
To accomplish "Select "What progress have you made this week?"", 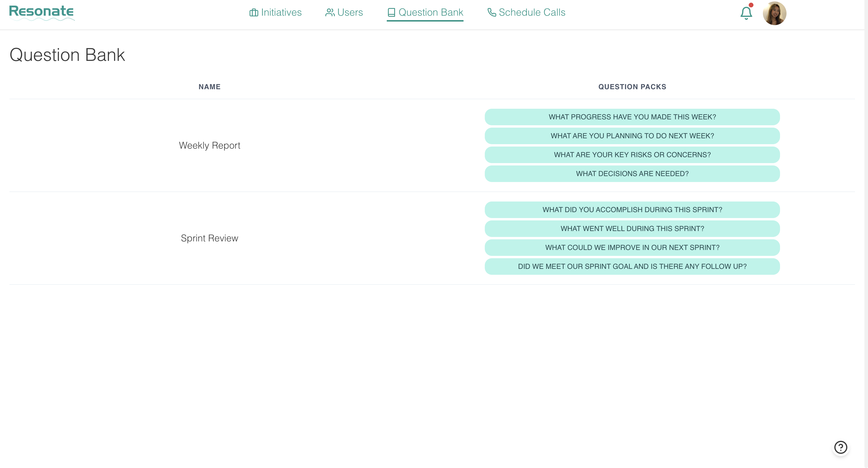I will click(x=632, y=117).
